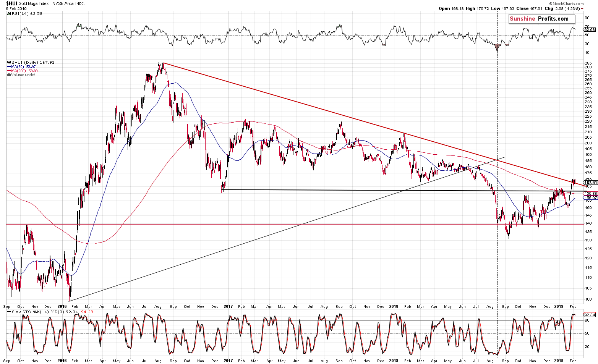Click the 140 label on the price axis
The image size is (598, 364).
(x=588, y=223)
